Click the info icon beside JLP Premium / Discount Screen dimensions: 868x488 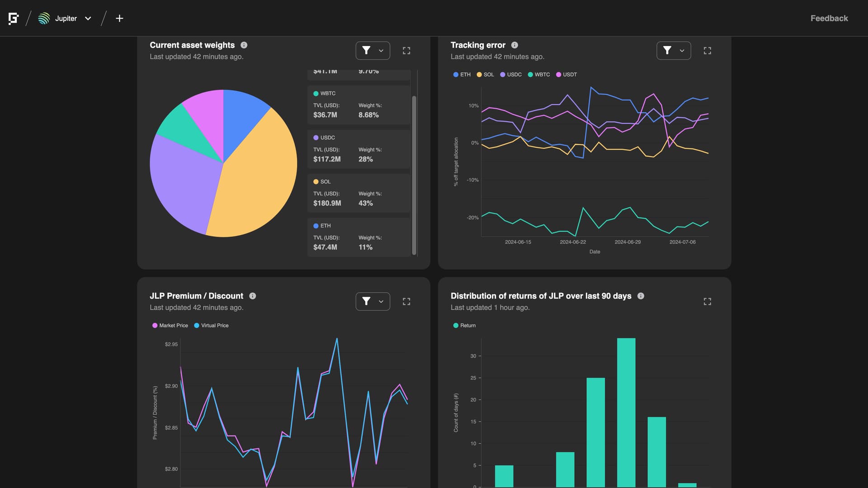[x=252, y=296]
